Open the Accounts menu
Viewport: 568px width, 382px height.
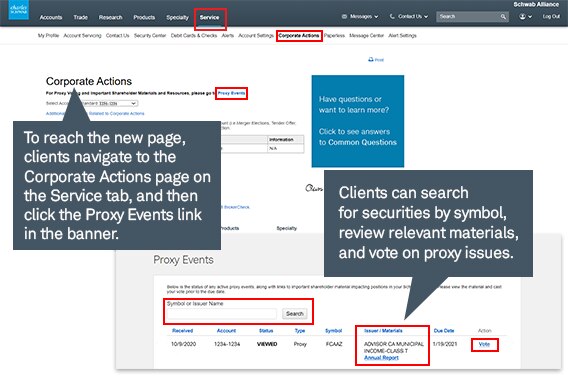click(51, 17)
